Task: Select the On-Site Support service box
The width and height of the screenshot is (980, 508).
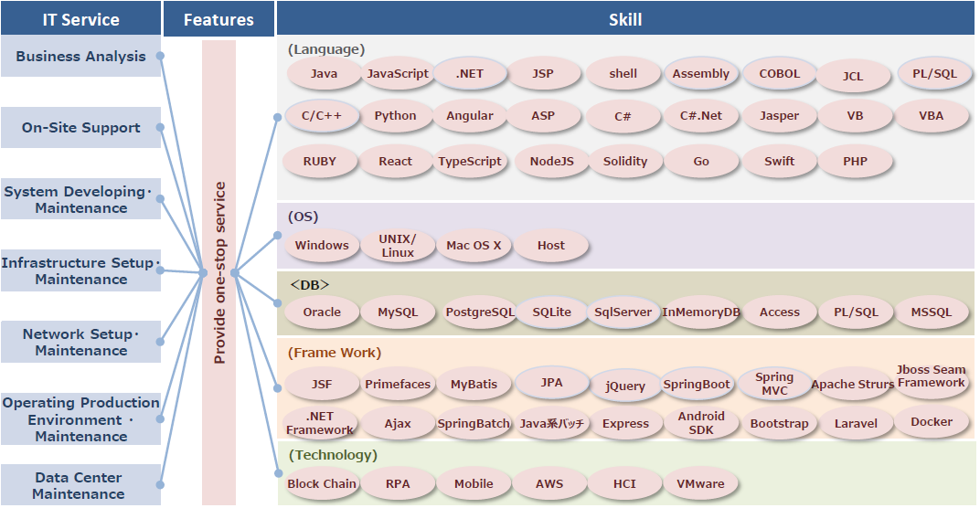Action: (80, 128)
